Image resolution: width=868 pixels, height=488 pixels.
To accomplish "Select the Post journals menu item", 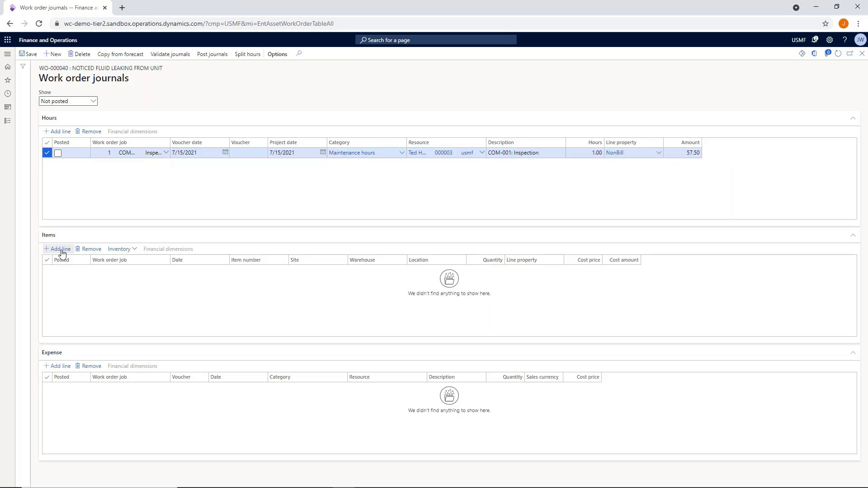I will click(212, 54).
